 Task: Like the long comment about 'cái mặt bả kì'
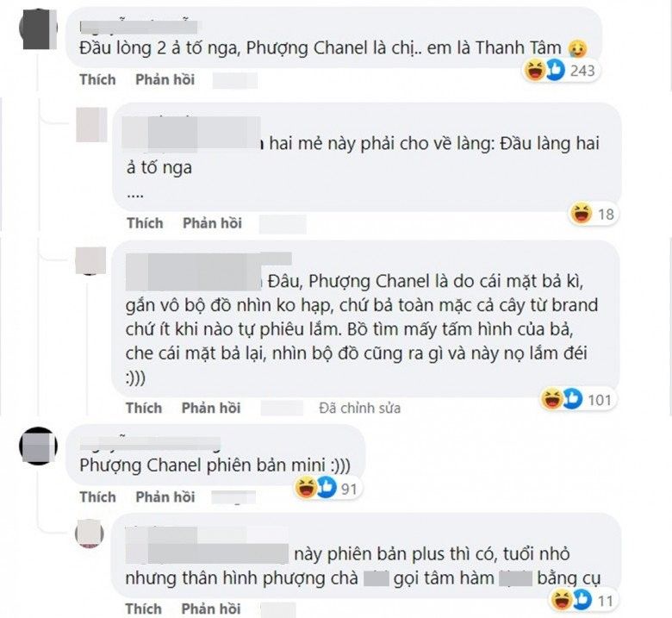144,408
